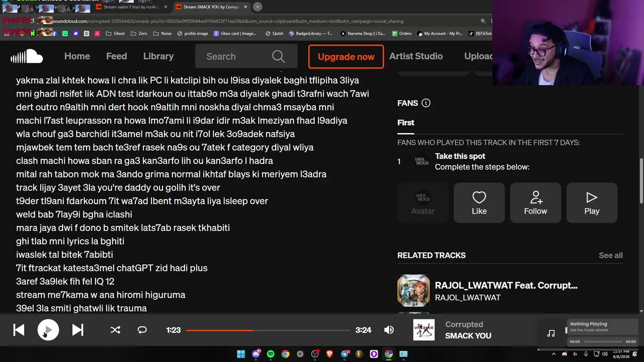644x362 pixels.
Task: Open Artist Studio
Action: 416,56
